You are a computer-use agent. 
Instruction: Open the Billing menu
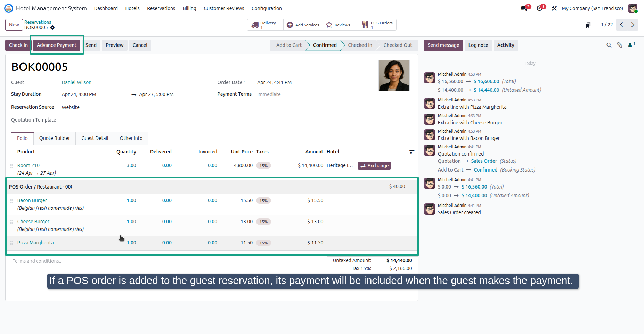coord(189,8)
